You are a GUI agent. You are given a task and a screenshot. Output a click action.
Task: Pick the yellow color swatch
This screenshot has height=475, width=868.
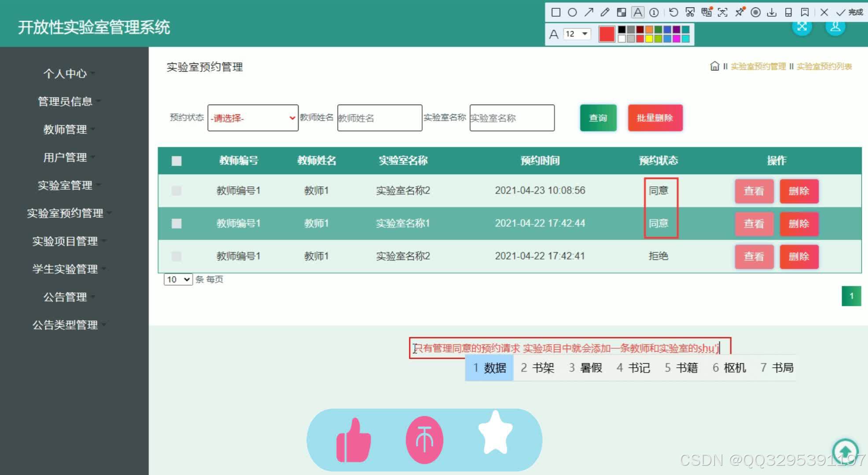649,39
